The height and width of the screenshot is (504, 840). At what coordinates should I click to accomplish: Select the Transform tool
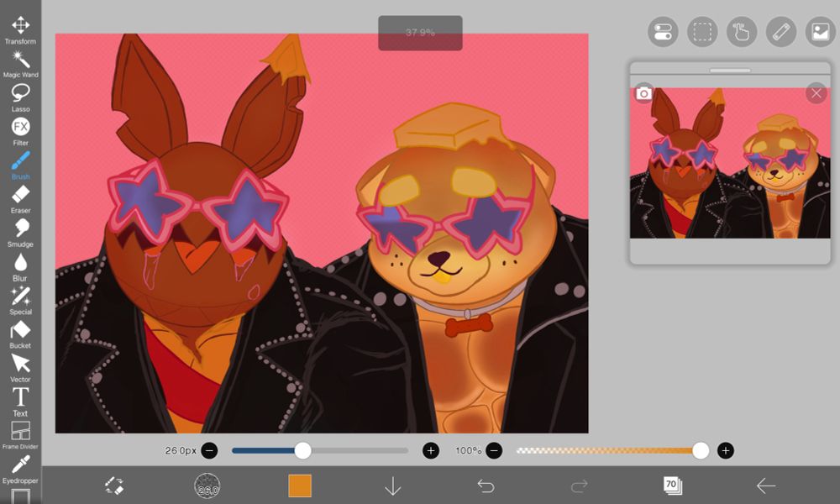(x=20, y=30)
